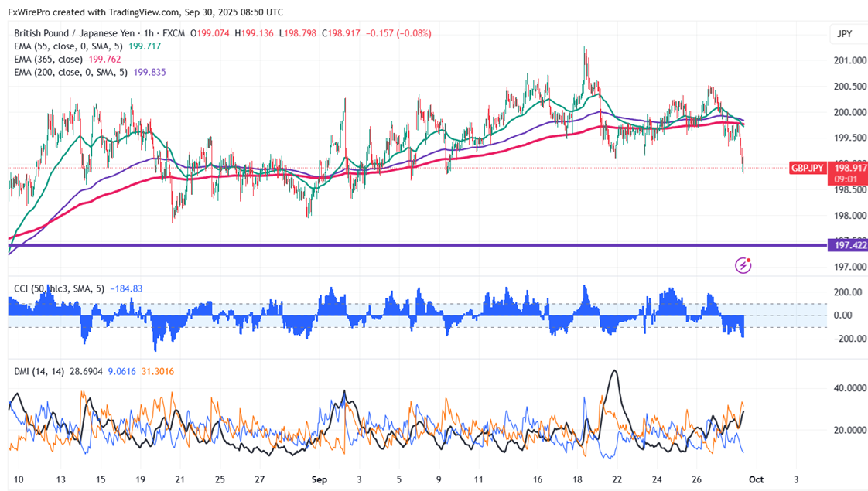This screenshot has width=868, height=491.
Task: Select the GBPJPY price label
Action: 808,168
